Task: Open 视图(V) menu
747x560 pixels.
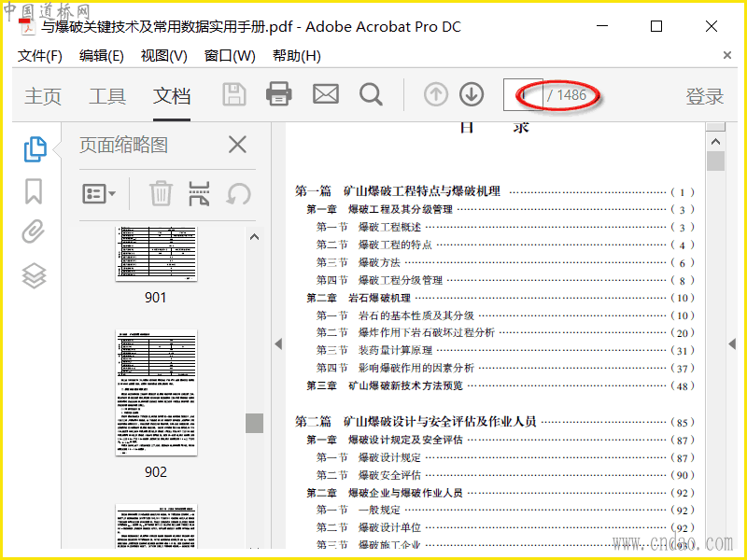Action: pos(164,56)
